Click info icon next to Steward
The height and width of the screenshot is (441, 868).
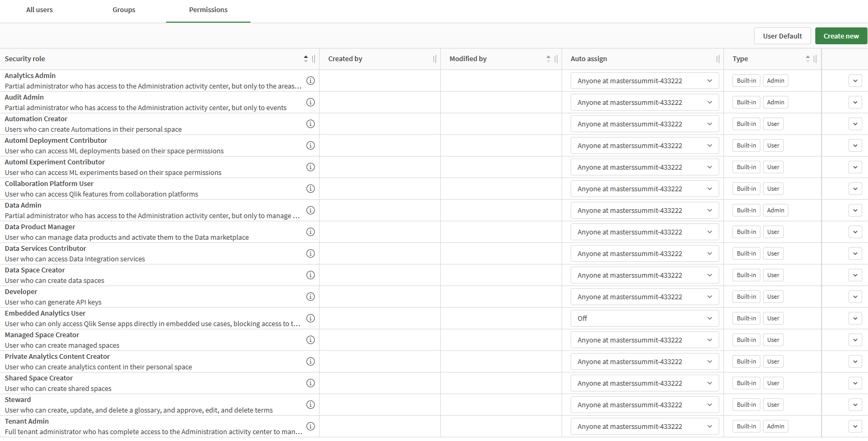point(311,405)
